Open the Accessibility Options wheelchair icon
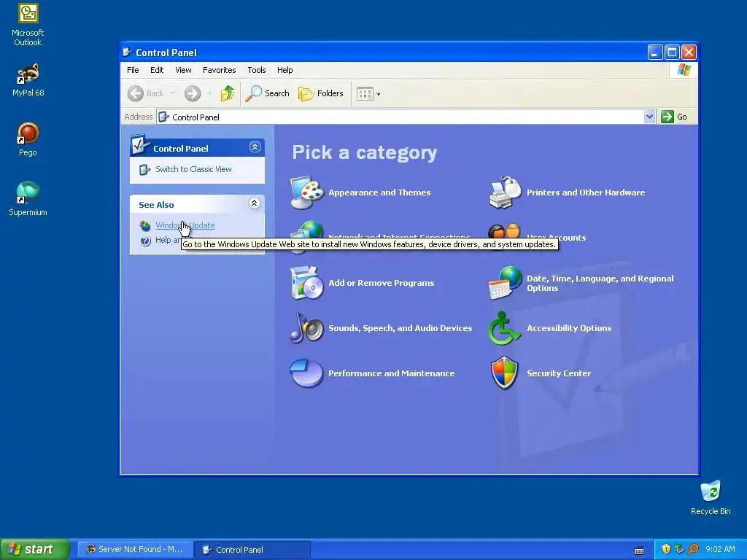 505,328
